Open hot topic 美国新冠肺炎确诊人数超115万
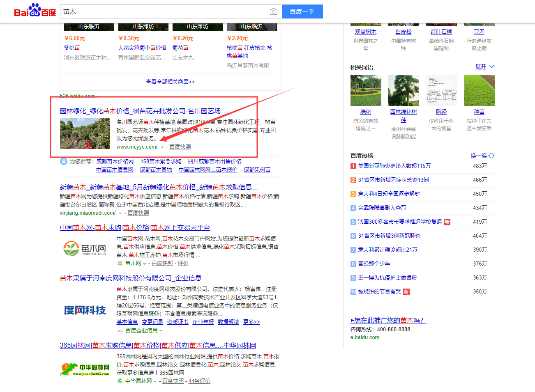535x392 pixels. pyautogui.click(x=394, y=166)
